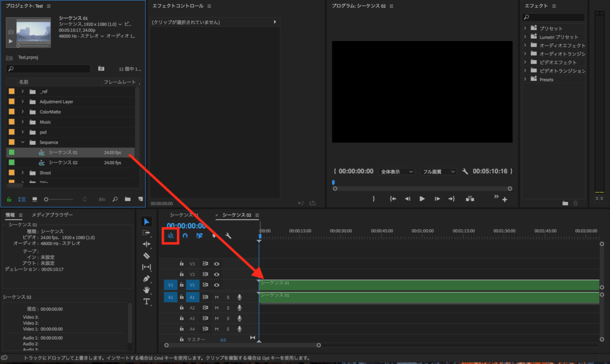Expand the Shoot bin
This screenshot has height=364, width=610.
coord(22,173)
